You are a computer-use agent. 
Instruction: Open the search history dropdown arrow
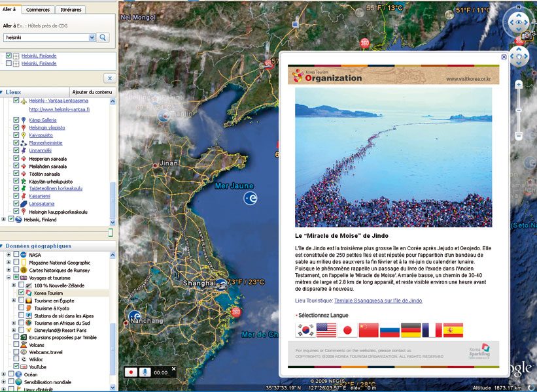click(92, 38)
